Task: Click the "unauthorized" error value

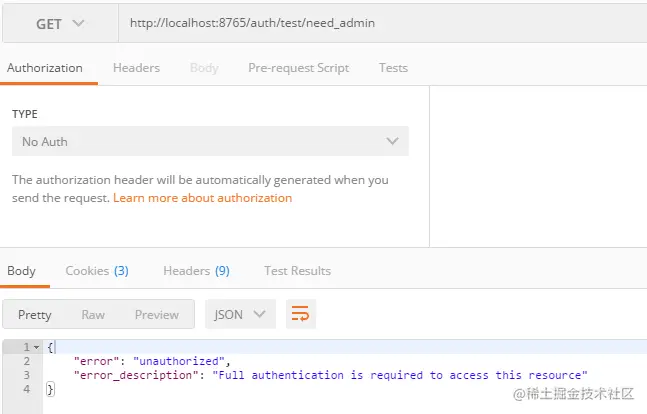Action: click(179, 361)
